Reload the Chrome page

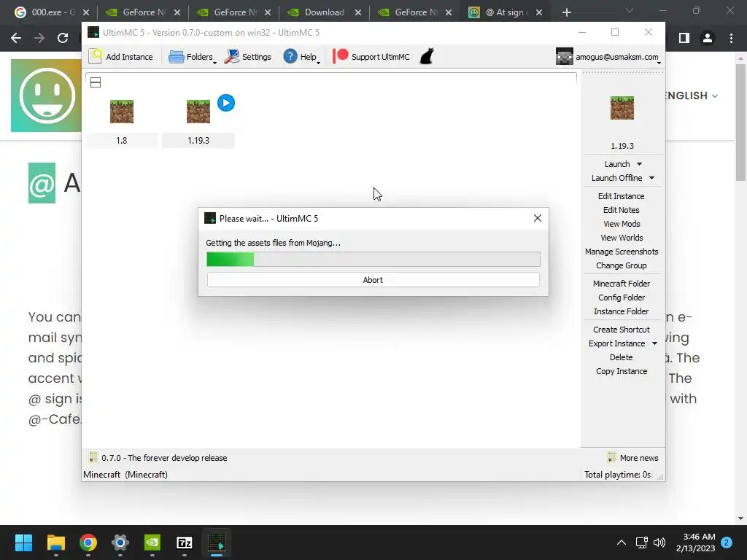63,38
